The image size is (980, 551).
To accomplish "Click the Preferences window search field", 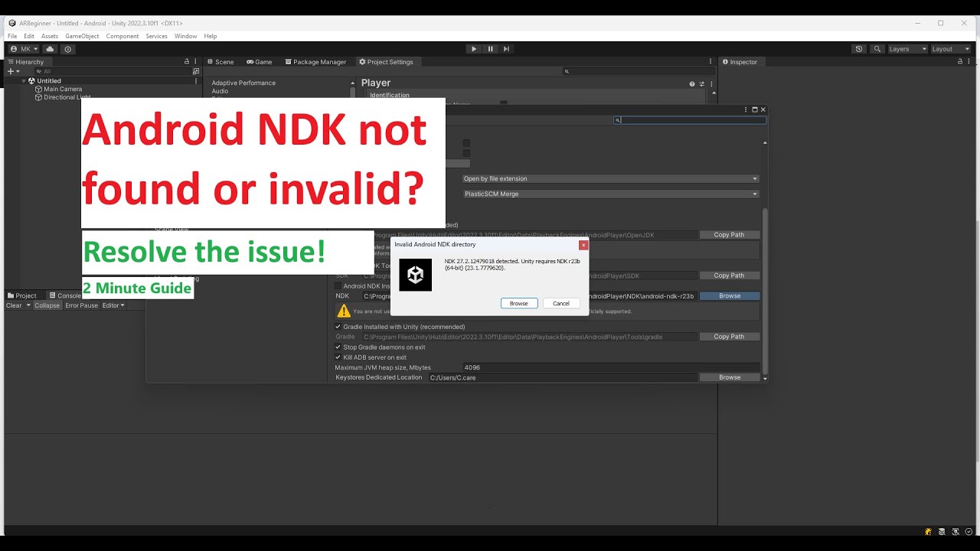I will [690, 119].
